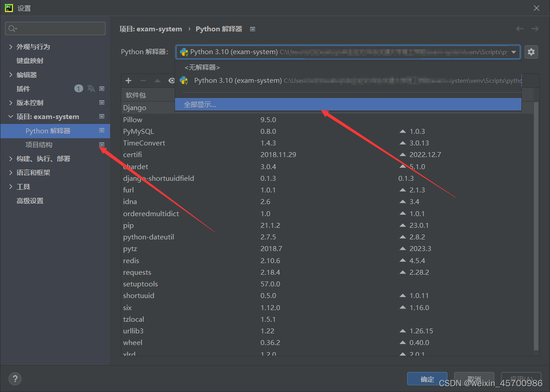Click the project-level icon on 版本控制 row
The image size is (550, 392).
pos(102,102)
